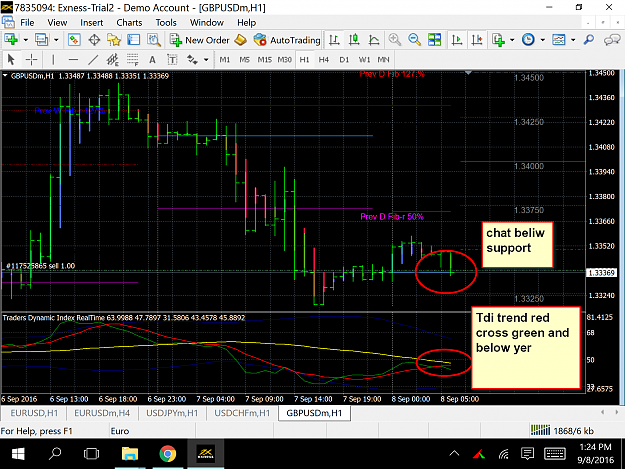Expand the Templates dropdown arrow

(573, 40)
